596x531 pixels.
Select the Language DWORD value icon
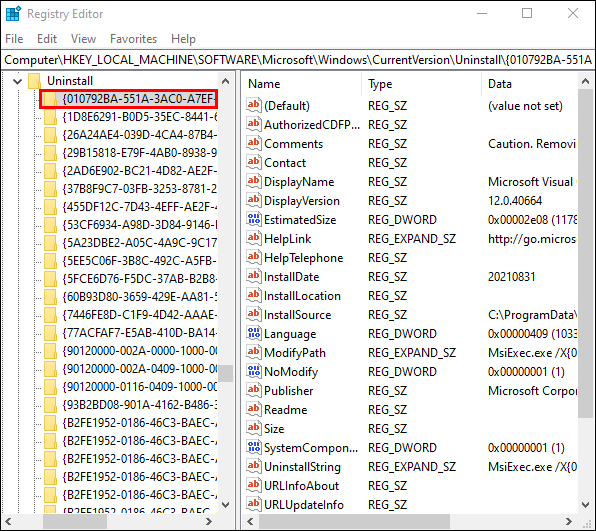pos(254,333)
